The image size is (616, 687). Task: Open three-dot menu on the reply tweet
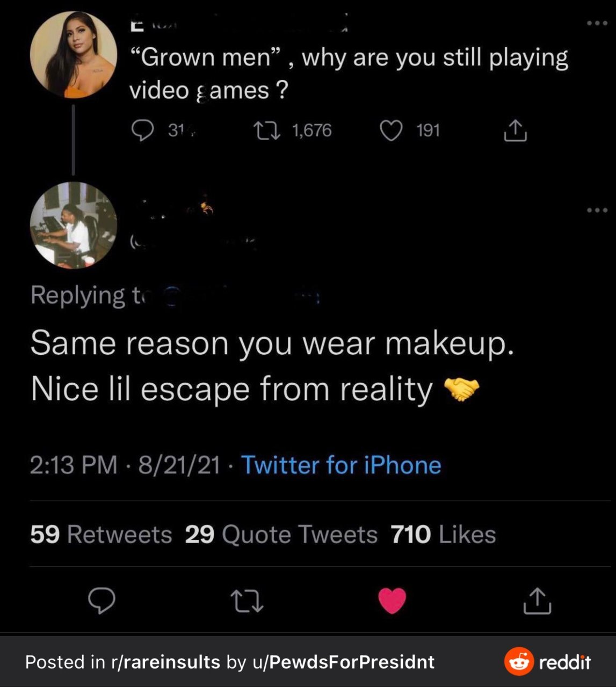pos(597,210)
